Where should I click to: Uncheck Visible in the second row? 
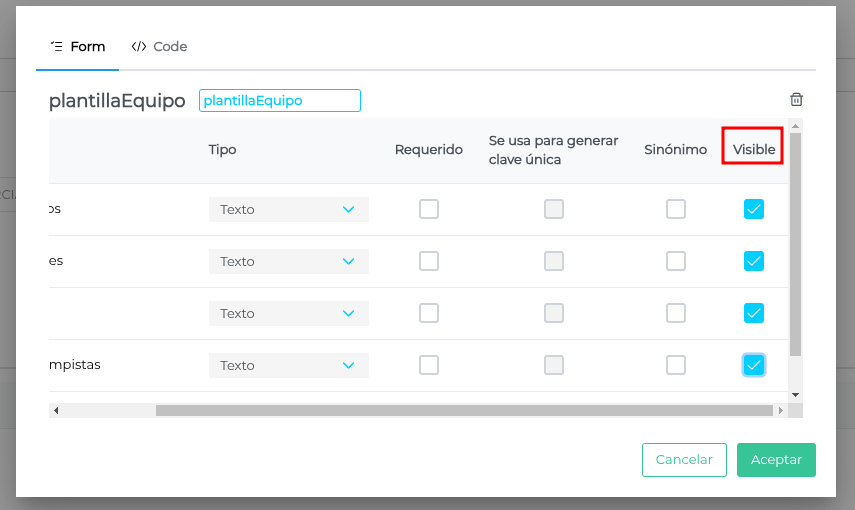coord(754,261)
